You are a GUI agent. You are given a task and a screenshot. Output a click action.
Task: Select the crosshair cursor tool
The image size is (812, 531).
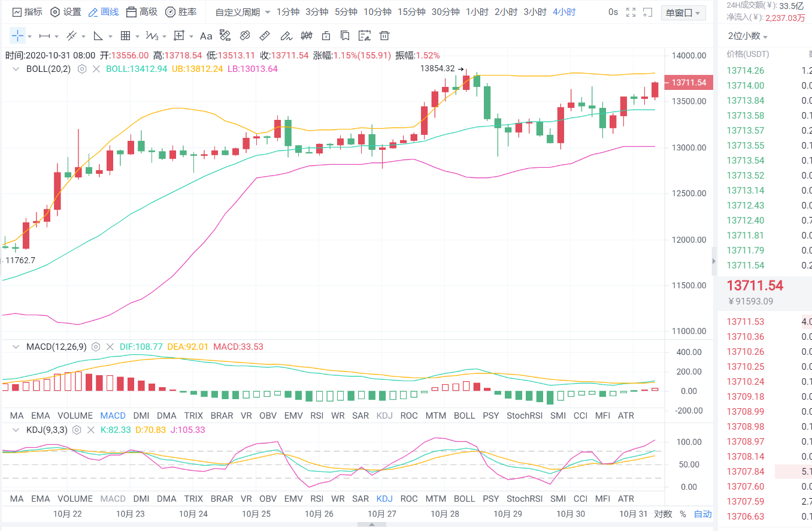16,35
